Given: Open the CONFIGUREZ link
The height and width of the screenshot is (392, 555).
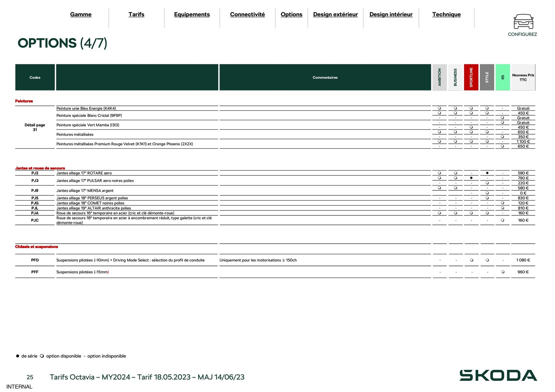Looking at the screenshot, I should (522, 34).
